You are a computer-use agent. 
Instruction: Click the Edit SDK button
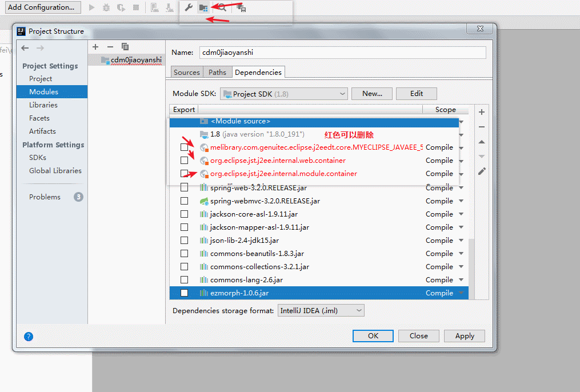click(417, 94)
